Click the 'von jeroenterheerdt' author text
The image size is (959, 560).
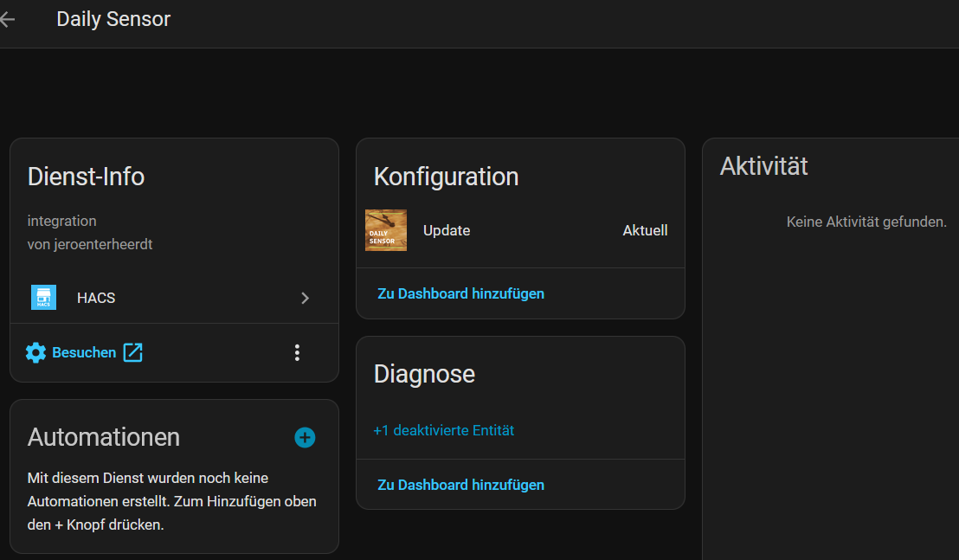point(90,245)
